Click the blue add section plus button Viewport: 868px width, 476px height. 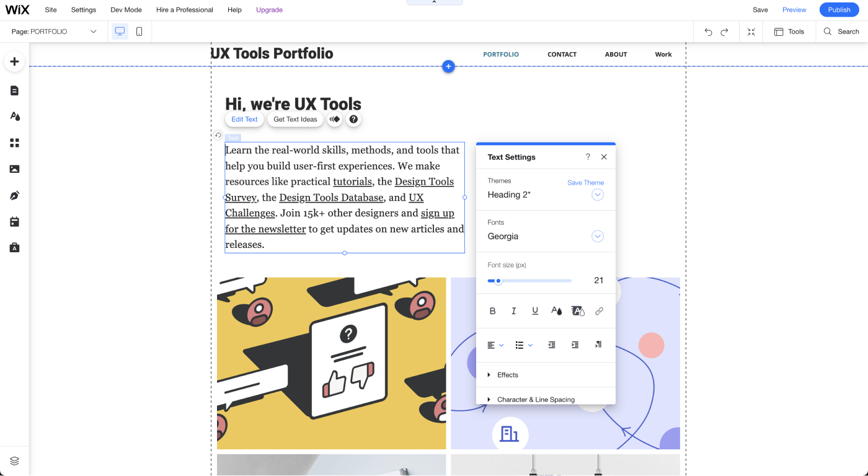pyautogui.click(x=448, y=66)
